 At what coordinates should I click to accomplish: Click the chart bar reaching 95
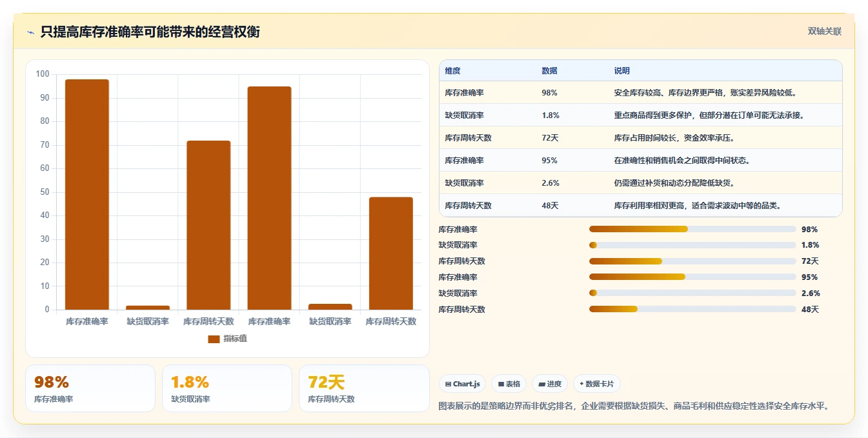click(x=269, y=198)
